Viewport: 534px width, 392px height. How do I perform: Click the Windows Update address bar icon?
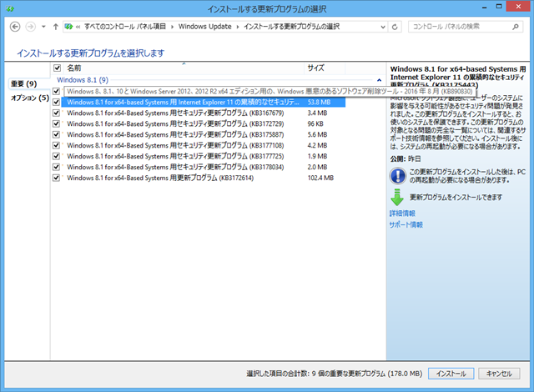68,27
